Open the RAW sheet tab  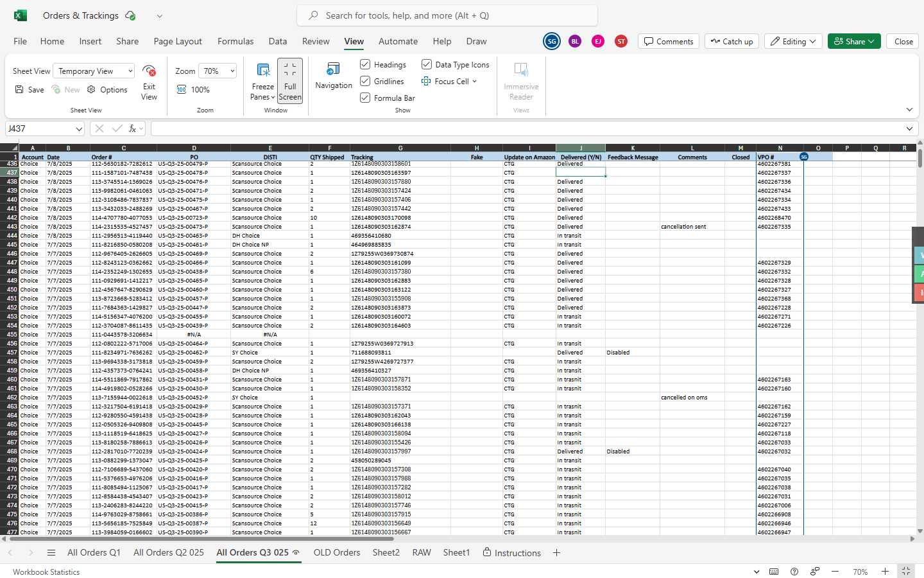[422, 553]
